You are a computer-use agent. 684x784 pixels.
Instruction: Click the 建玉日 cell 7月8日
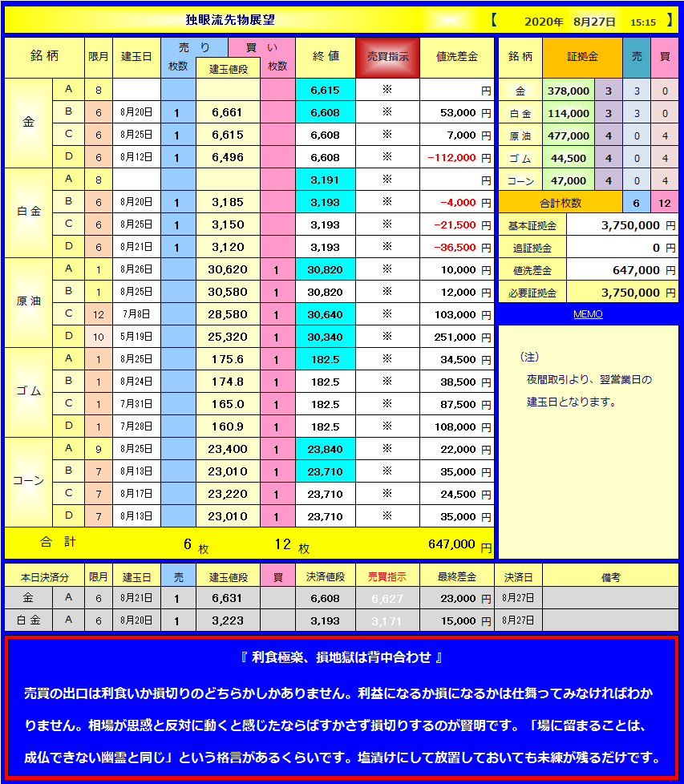pos(136,314)
